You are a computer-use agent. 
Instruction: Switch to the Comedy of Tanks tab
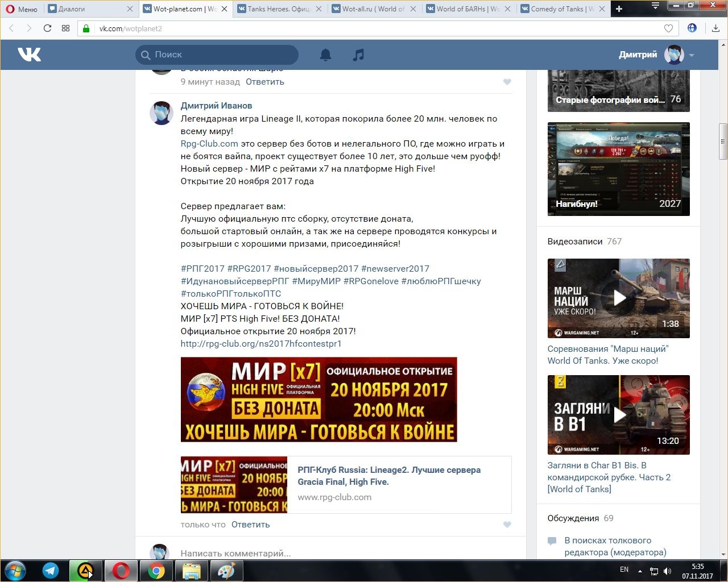(x=562, y=9)
